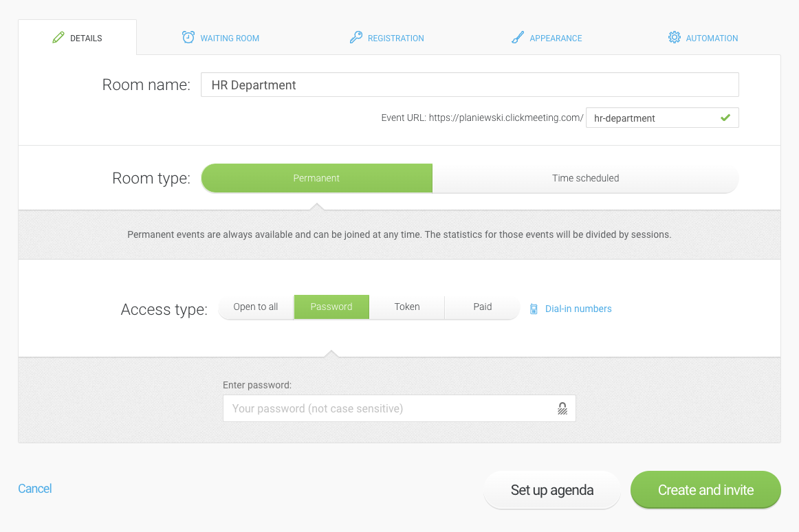Click the gear Automation icon

click(674, 37)
